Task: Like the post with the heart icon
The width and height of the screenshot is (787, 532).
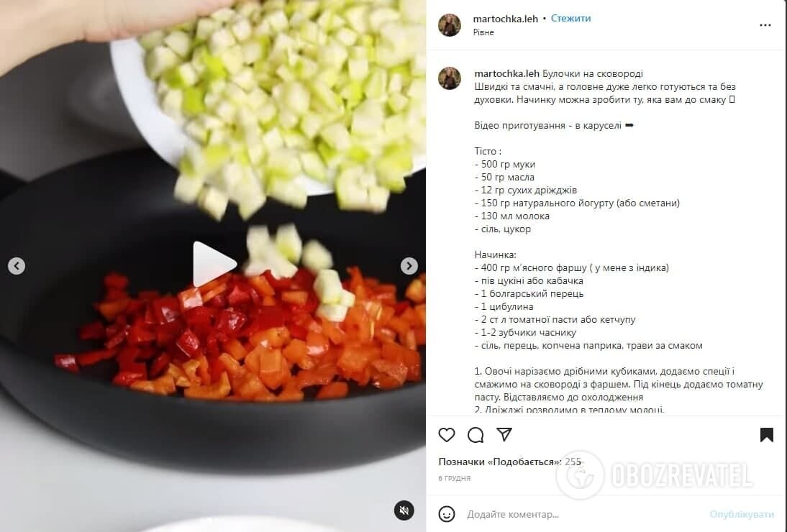Action: coord(446,435)
